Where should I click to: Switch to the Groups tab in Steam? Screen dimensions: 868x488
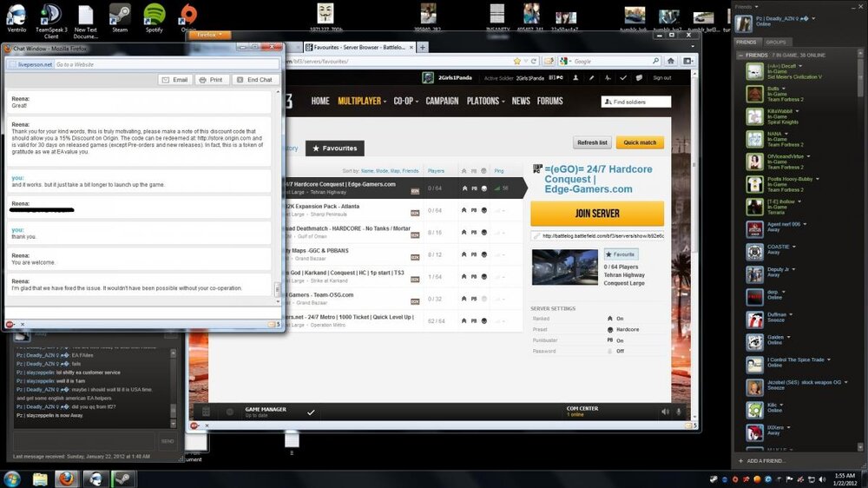coord(775,42)
